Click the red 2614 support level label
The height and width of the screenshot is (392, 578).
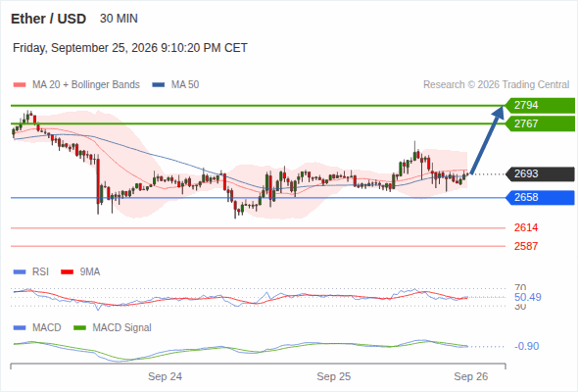pos(526,227)
